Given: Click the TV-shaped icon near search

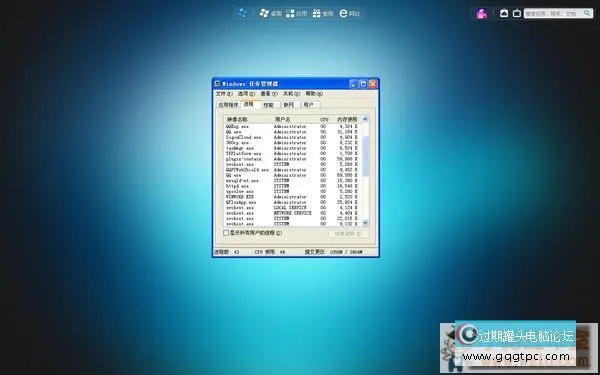Looking at the screenshot, I should coord(517,13).
